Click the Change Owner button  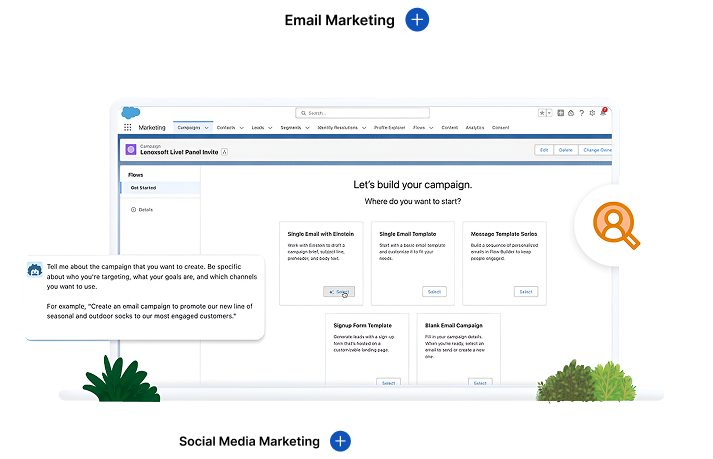(x=595, y=150)
